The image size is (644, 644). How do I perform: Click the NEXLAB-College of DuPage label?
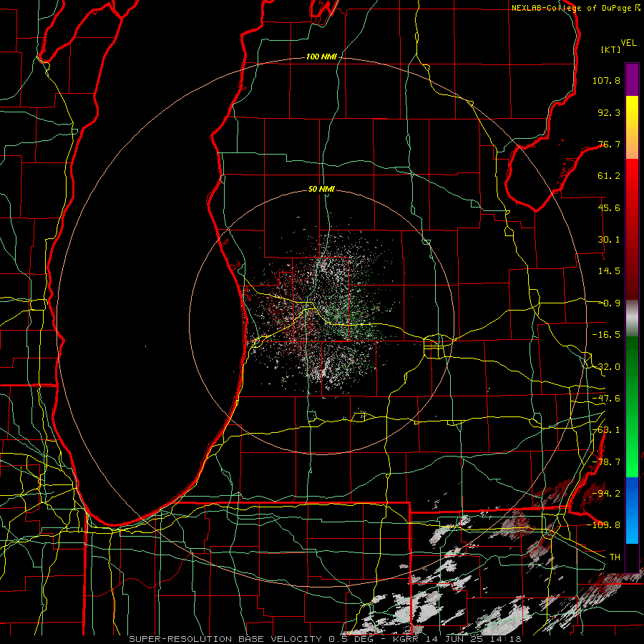coord(575,8)
